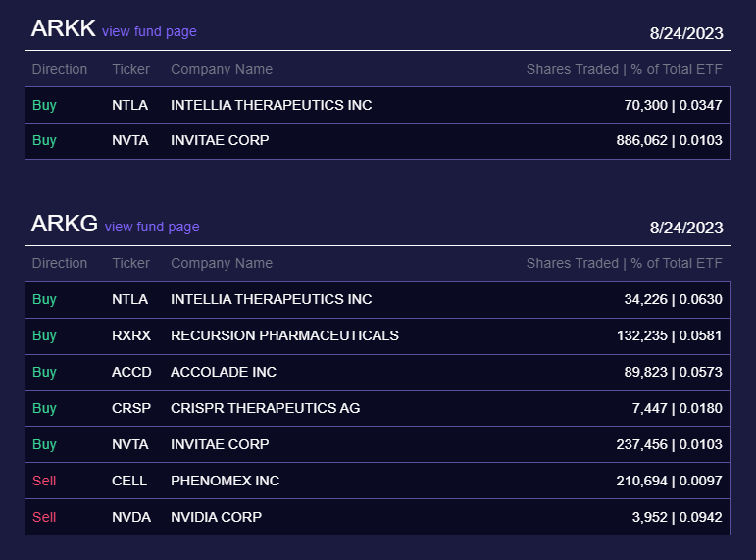This screenshot has height=560, width=756.
Task: Click ARKG's Ticker column header
Action: tap(130, 263)
